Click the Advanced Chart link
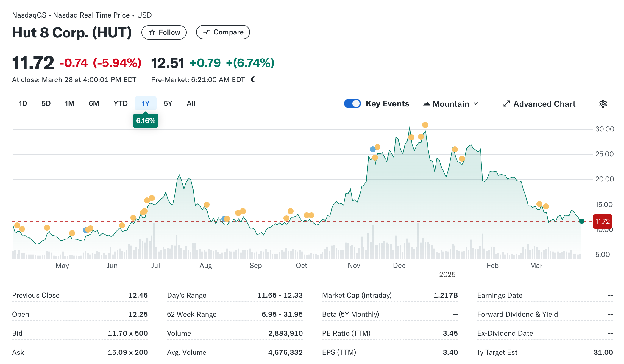Viewport: 624px width, 364px height. coord(544,104)
